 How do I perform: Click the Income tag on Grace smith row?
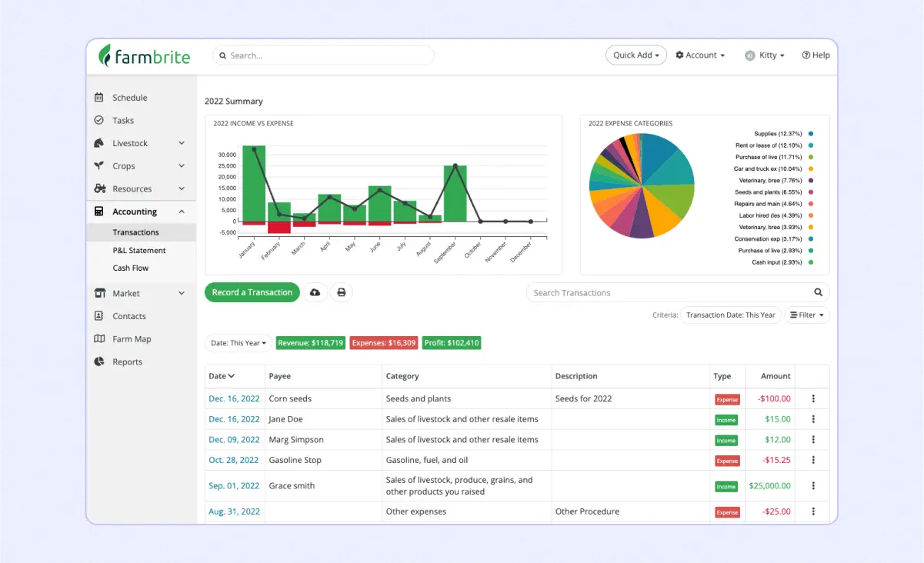726,486
